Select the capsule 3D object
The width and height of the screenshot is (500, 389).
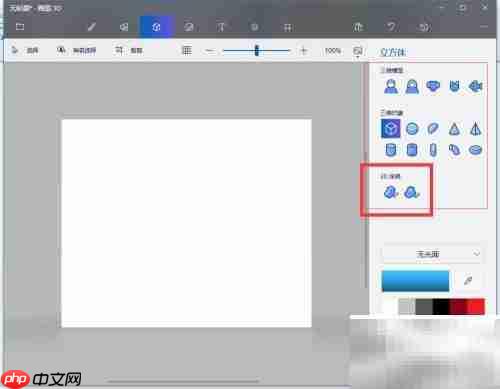tap(433, 150)
